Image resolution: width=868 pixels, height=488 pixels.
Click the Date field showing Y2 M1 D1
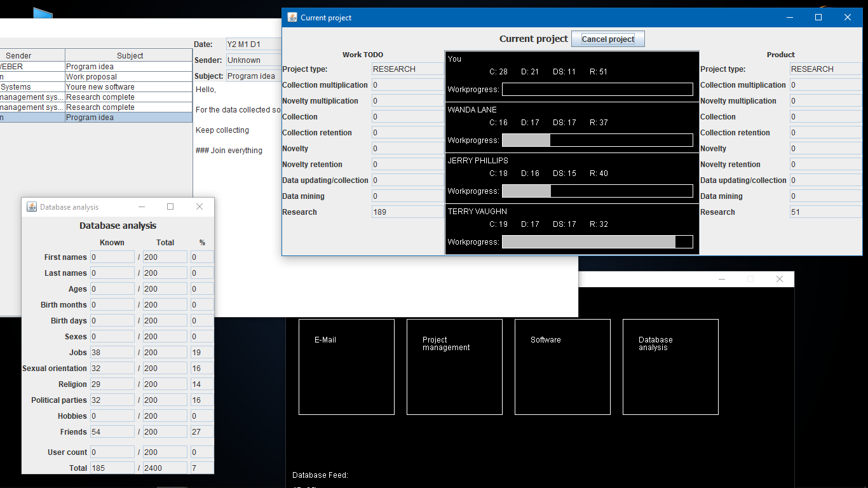pyautogui.click(x=253, y=44)
